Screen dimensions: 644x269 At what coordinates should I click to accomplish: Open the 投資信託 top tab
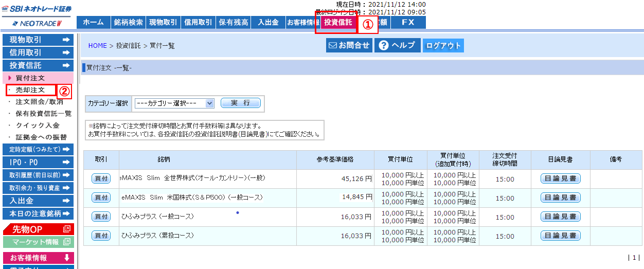coord(338,23)
